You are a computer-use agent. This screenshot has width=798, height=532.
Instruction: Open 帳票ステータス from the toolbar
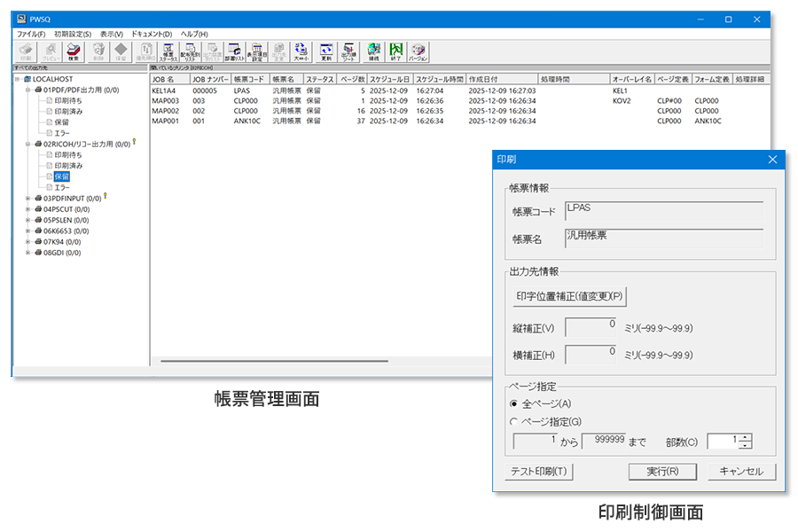(x=168, y=52)
